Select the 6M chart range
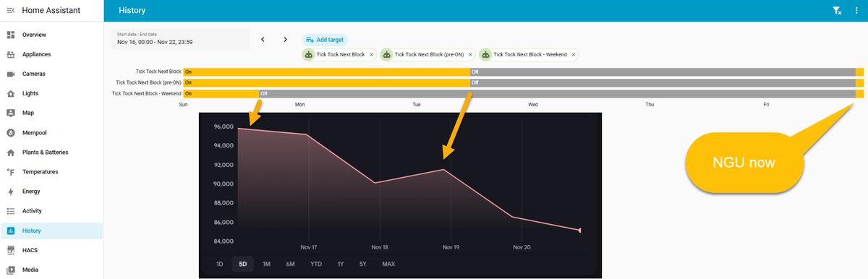 tap(290, 264)
